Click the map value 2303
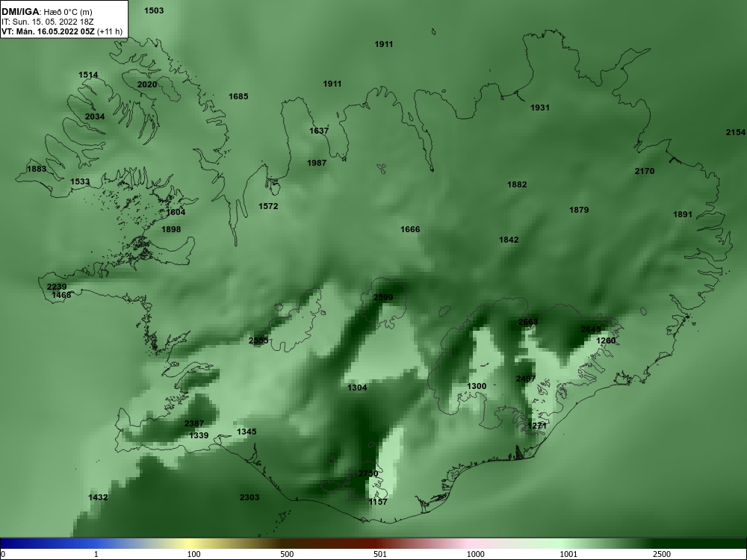This screenshot has width=747, height=560. 249,497
